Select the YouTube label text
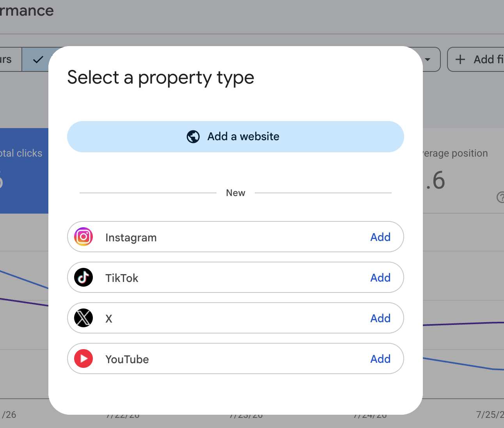Image resolution: width=504 pixels, height=428 pixels. [x=127, y=359]
